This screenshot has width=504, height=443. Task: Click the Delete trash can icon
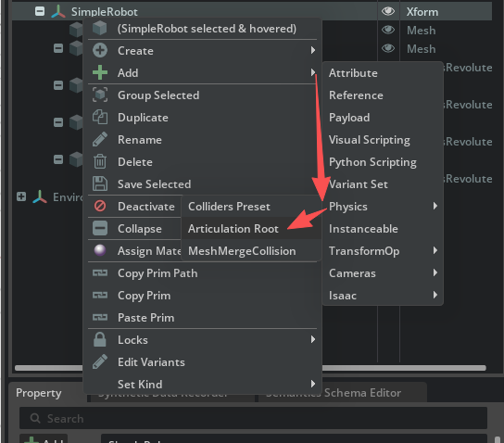pyautogui.click(x=100, y=161)
